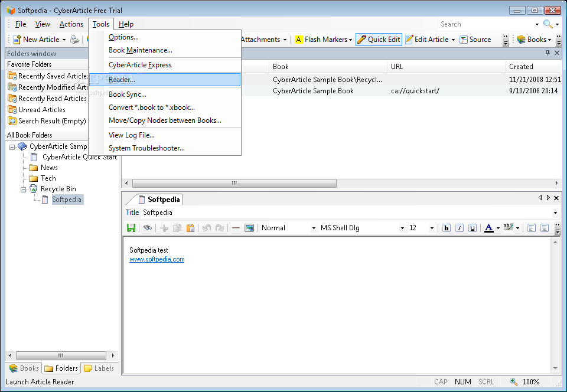The height and width of the screenshot is (392, 567).
Task: Open the New Article dropdown arrow
Action: (64, 40)
